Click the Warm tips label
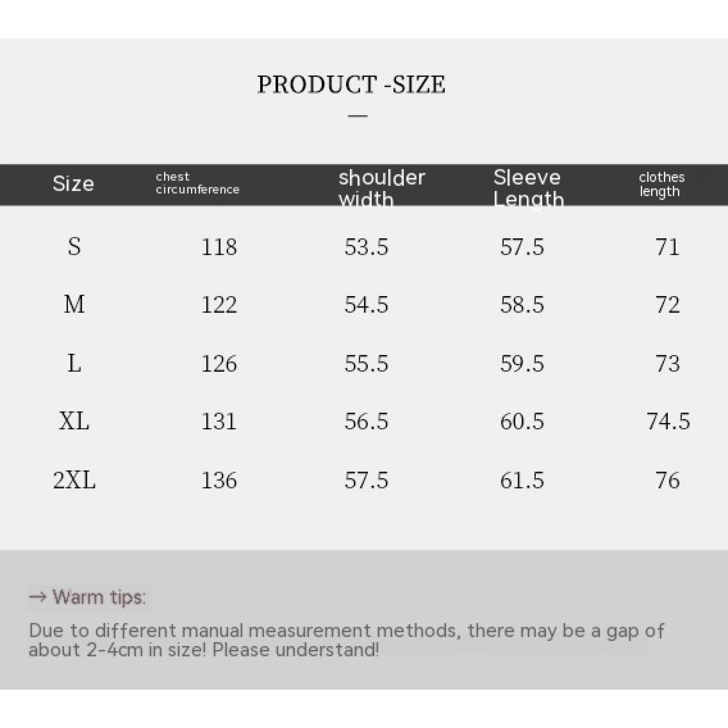The image size is (728, 728). point(99,597)
